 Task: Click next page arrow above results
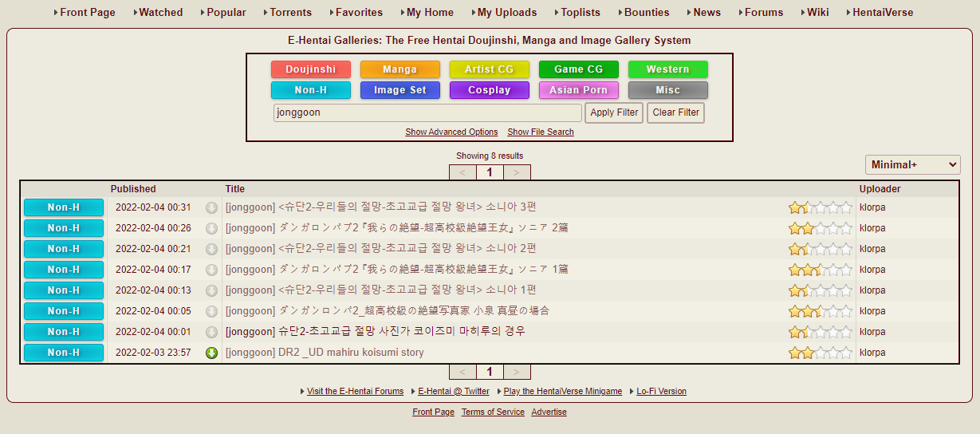[x=517, y=172]
